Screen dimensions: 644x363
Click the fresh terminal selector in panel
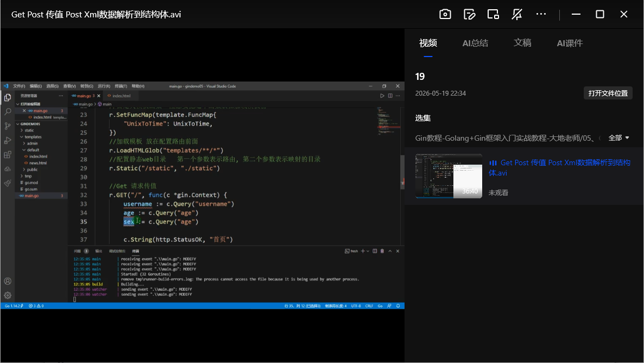point(351,251)
